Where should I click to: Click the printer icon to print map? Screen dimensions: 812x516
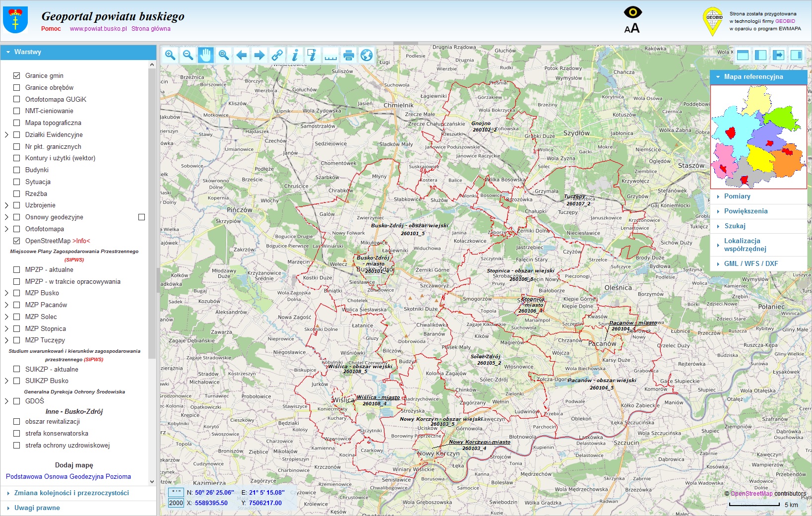tap(349, 55)
